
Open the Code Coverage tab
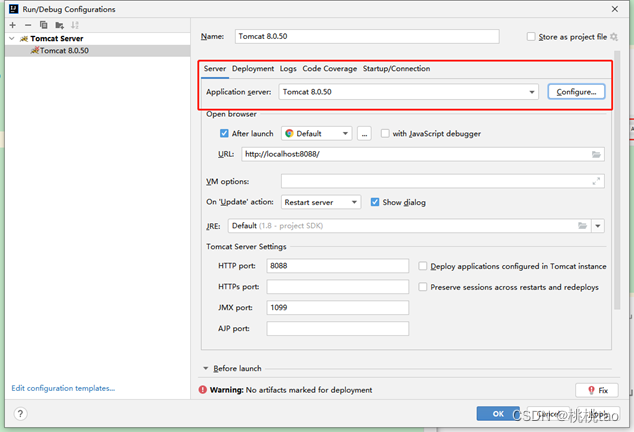[330, 69]
